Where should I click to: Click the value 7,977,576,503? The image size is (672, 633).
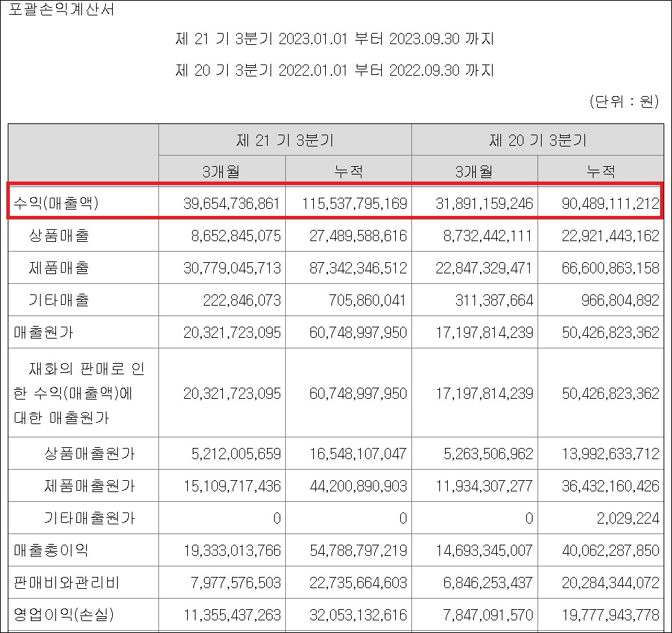(235, 583)
